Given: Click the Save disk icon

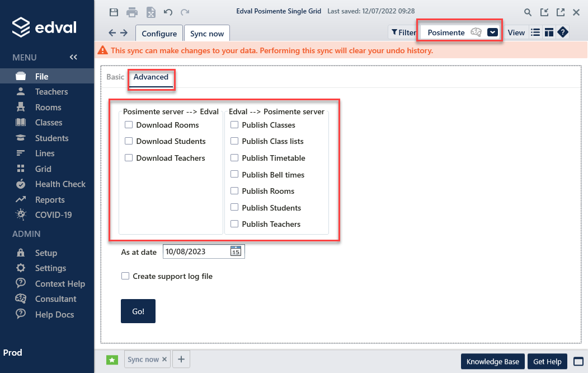Looking at the screenshot, I should coord(114,12).
